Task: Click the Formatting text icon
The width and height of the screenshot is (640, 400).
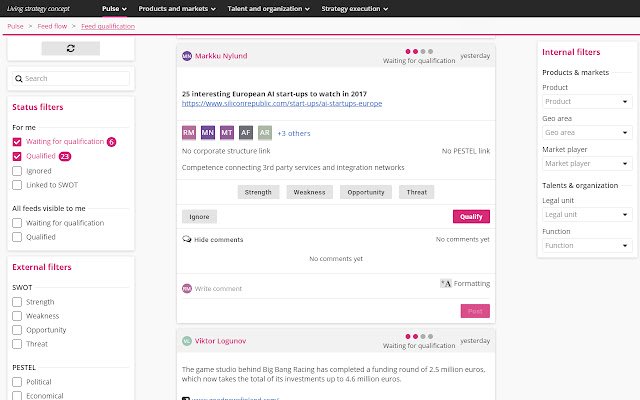Action: click(445, 283)
